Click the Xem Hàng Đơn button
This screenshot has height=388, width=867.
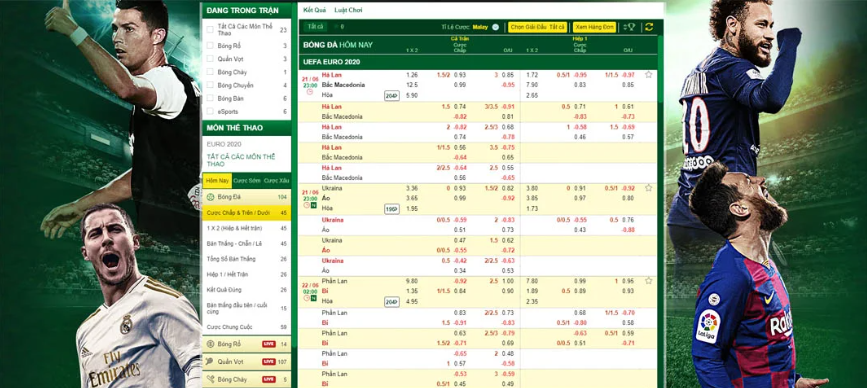click(594, 27)
